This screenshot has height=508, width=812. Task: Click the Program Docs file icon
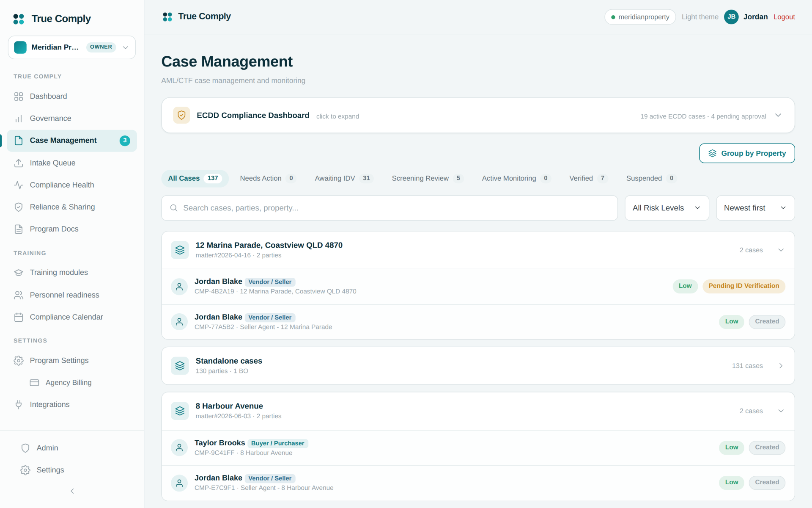(x=19, y=229)
